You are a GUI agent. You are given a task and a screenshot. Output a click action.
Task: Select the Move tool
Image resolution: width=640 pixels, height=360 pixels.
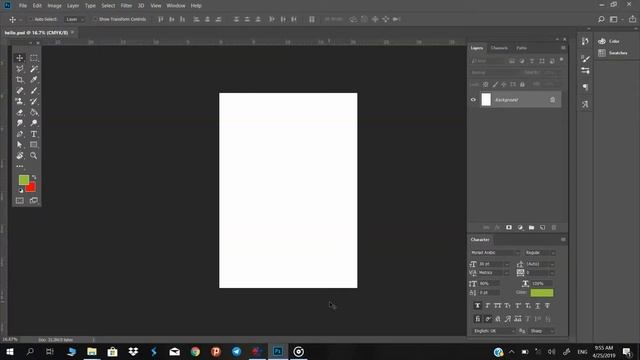pos(20,58)
